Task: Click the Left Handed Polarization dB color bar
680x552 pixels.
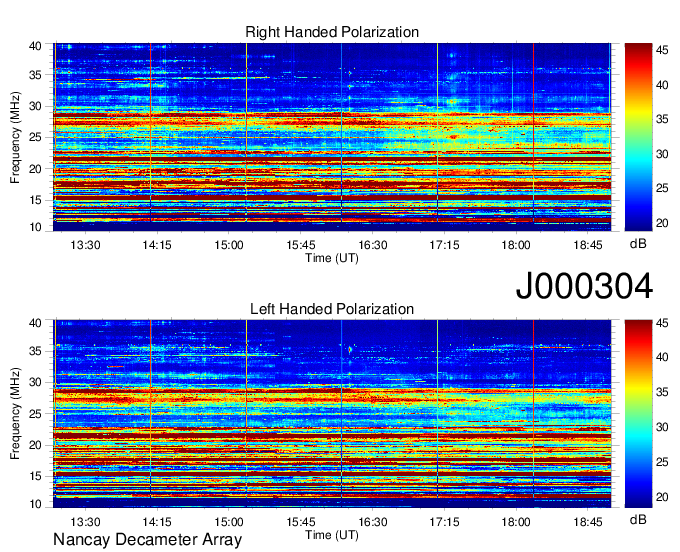Action: 638,414
